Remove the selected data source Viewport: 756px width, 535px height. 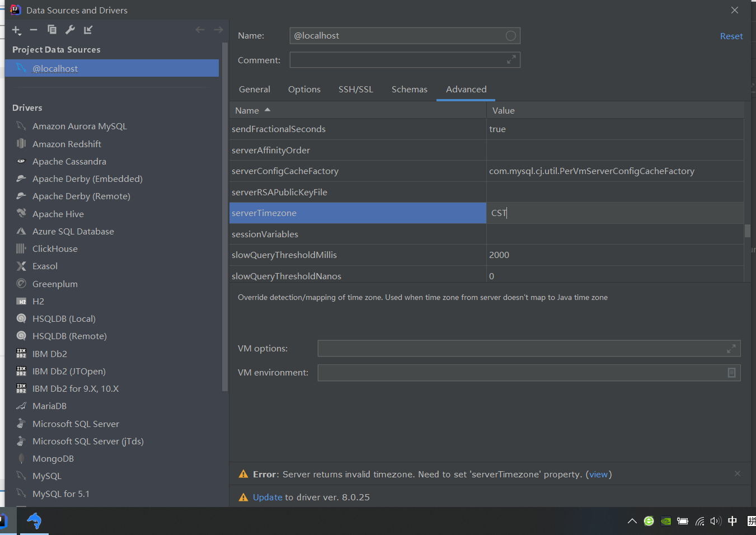click(34, 30)
